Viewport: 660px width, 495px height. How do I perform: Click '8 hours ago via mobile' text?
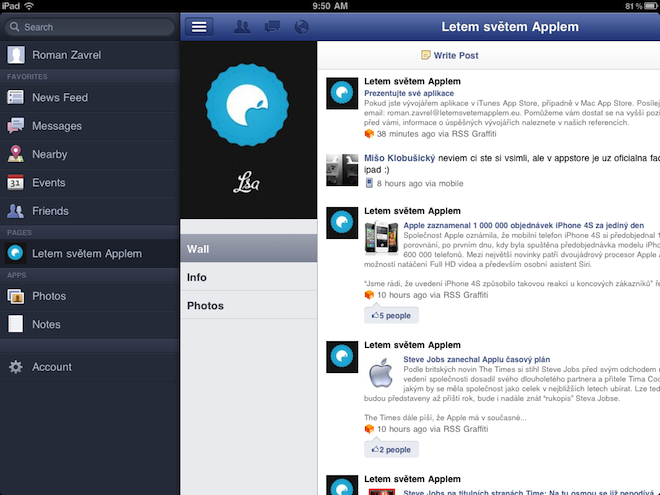click(420, 184)
